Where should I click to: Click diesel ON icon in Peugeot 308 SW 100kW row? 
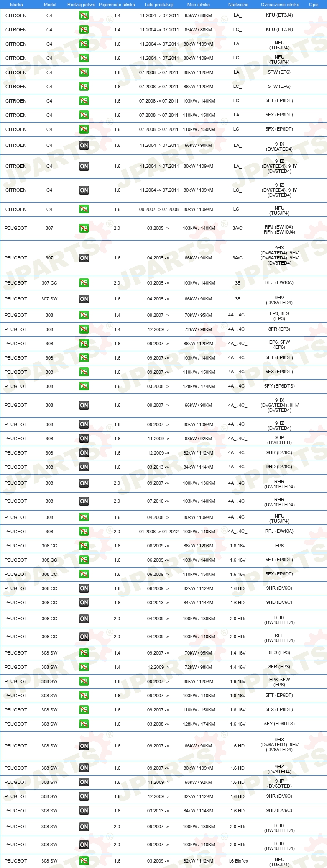click(x=84, y=827)
